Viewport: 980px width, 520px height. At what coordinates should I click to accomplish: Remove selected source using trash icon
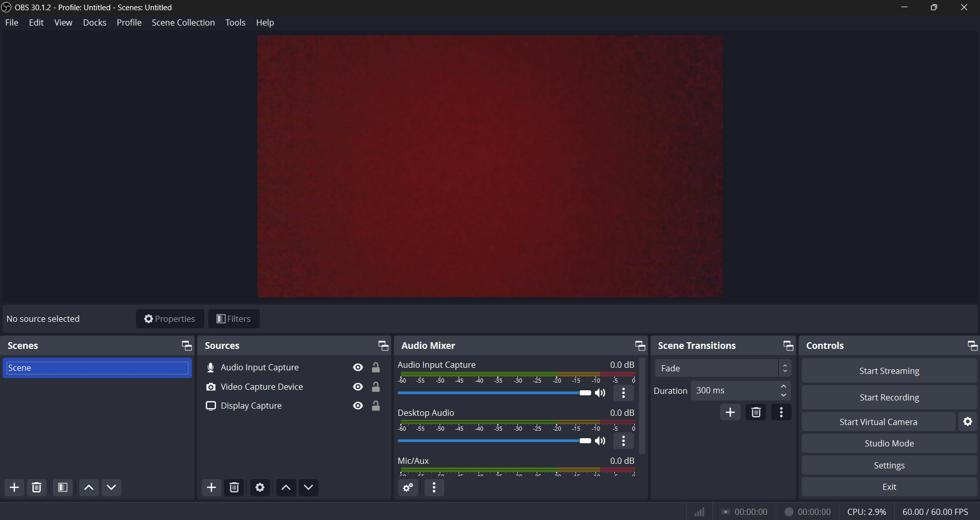point(234,488)
